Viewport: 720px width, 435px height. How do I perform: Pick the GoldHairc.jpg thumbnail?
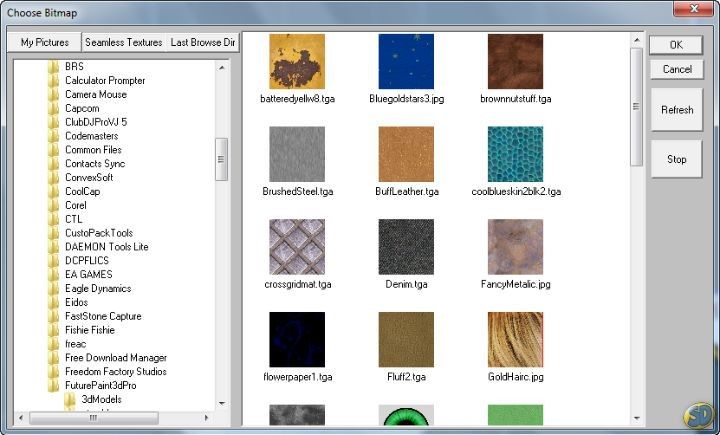[515, 339]
